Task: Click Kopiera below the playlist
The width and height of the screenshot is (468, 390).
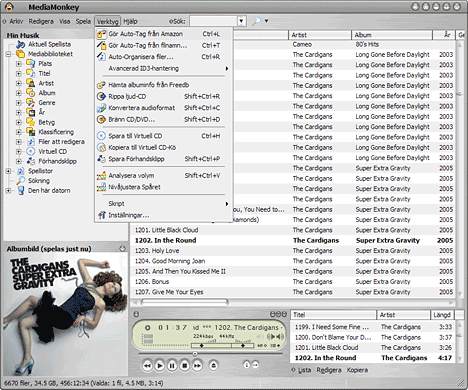Action: 357,370
